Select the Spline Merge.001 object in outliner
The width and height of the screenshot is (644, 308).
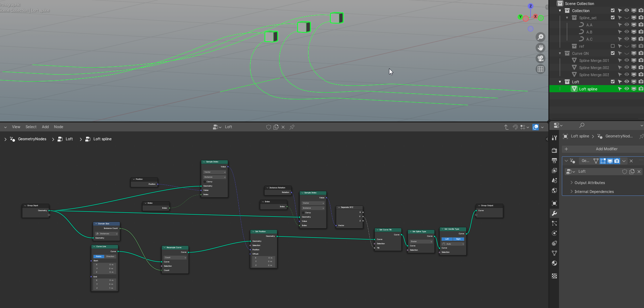pyautogui.click(x=594, y=61)
